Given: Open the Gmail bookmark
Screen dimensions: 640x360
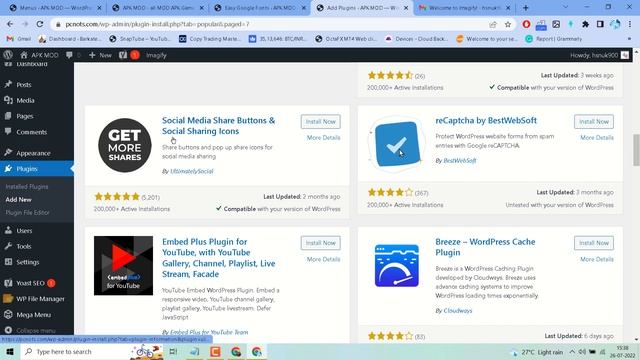Looking at the screenshot, I should (x=19, y=39).
